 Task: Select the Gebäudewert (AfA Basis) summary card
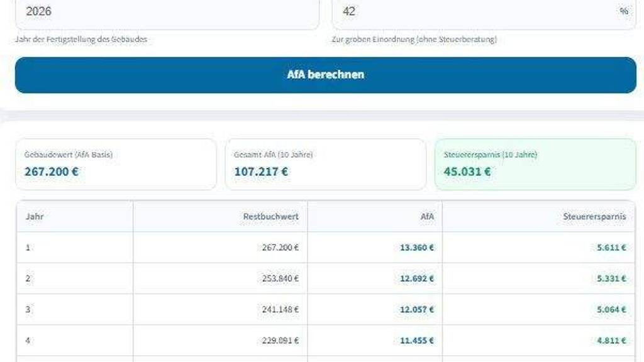(116, 164)
